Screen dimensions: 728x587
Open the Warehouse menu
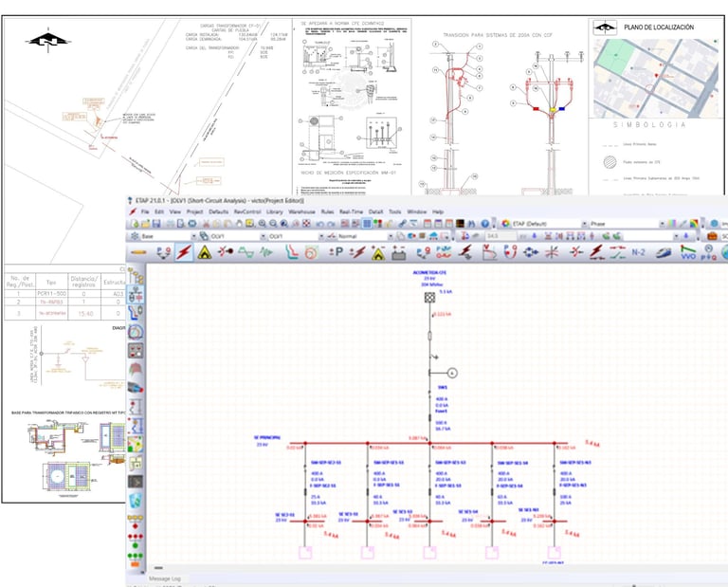(x=301, y=211)
